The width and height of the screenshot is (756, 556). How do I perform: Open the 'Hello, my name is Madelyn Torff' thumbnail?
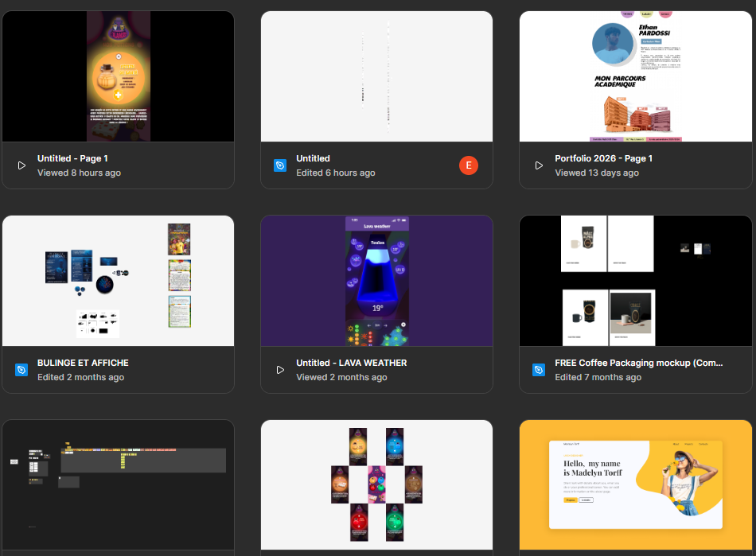pos(636,484)
